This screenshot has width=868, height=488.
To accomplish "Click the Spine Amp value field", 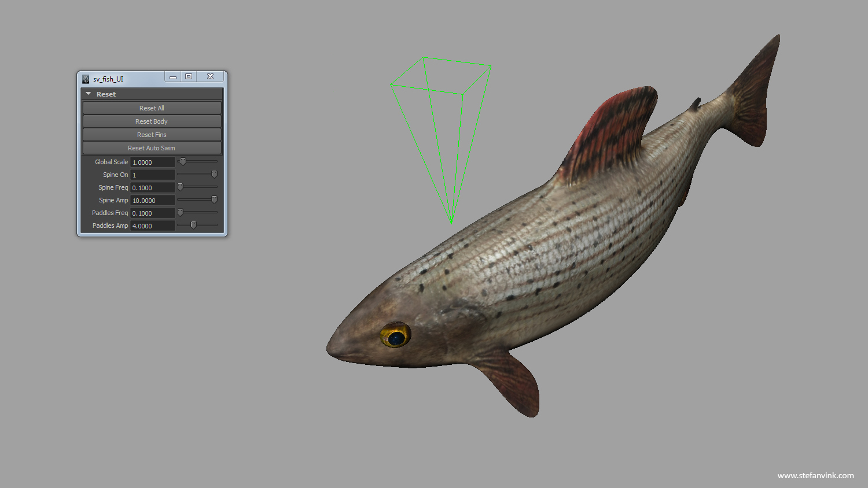I will pyautogui.click(x=153, y=201).
